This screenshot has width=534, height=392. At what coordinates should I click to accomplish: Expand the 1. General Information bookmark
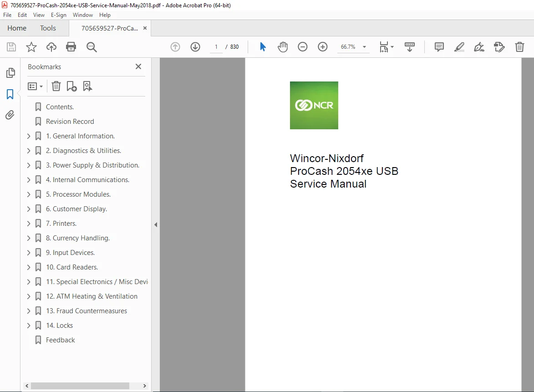tap(29, 136)
